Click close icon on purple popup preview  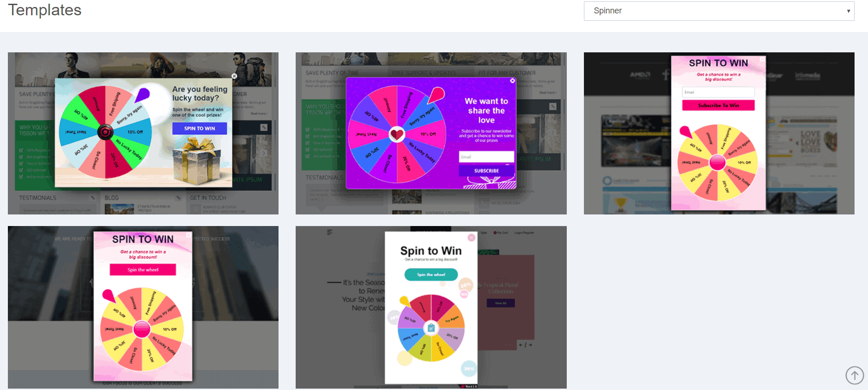click(x=513, y=81)
